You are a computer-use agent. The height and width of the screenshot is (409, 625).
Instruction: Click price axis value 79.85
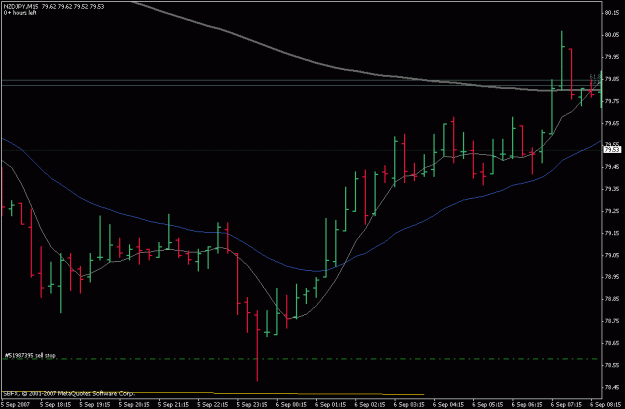pos(612,79)
